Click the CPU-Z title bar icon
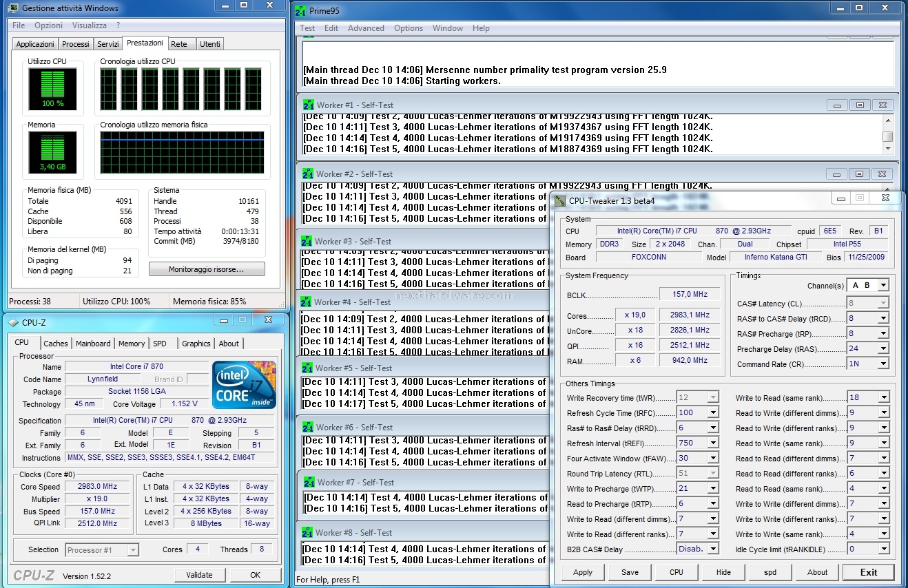Image resolution: width=908 pixels, height=588 pixels. coord(13,322)
